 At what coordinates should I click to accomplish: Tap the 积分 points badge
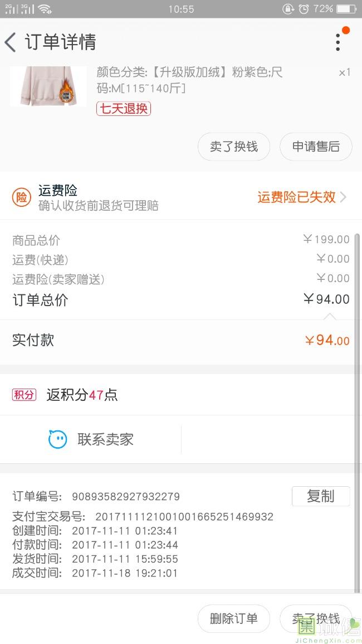click(x=24, y=395)
